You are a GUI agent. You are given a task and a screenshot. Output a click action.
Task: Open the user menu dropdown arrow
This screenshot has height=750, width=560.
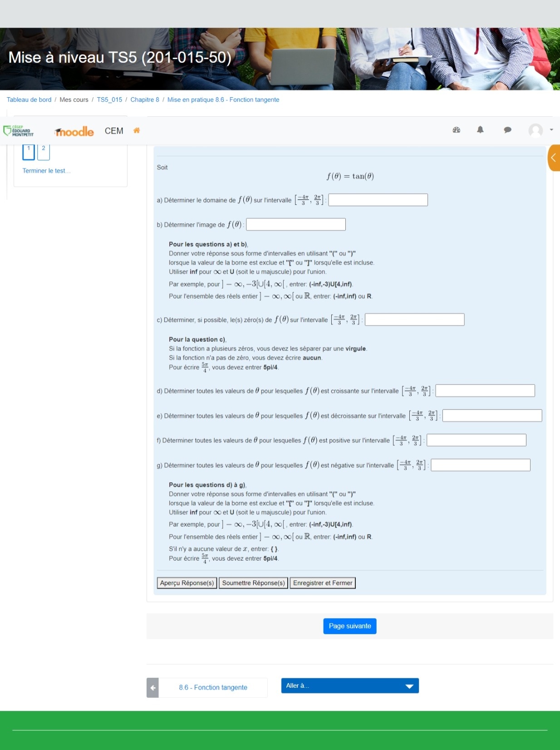[x=551, y=130]
